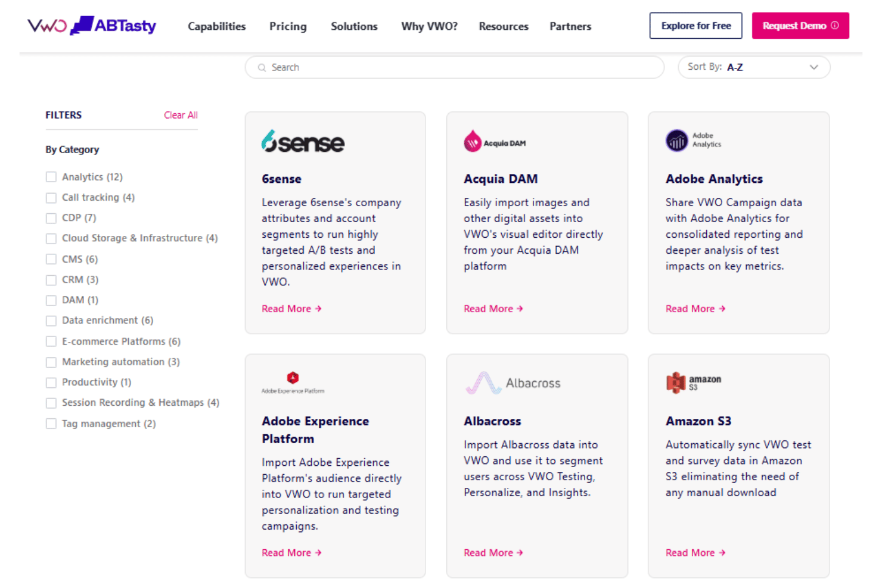882x588 pixels.
Task: Read More about Acquia DAM
Action: [x=493, y=309]
